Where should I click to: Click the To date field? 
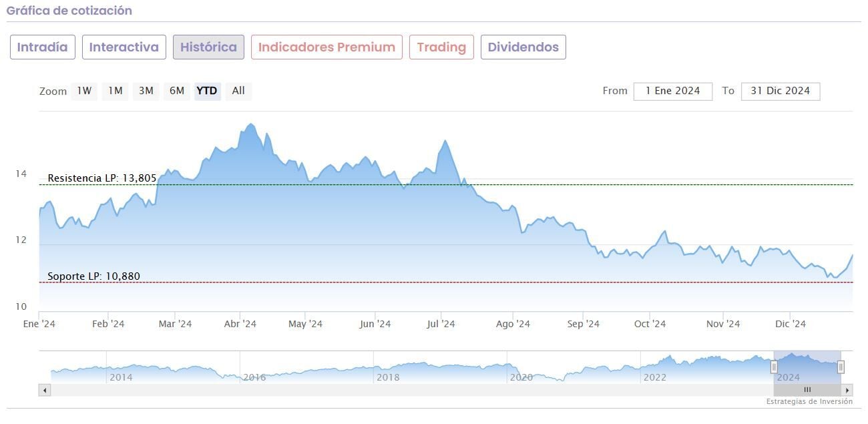click(x=780, y=91)
